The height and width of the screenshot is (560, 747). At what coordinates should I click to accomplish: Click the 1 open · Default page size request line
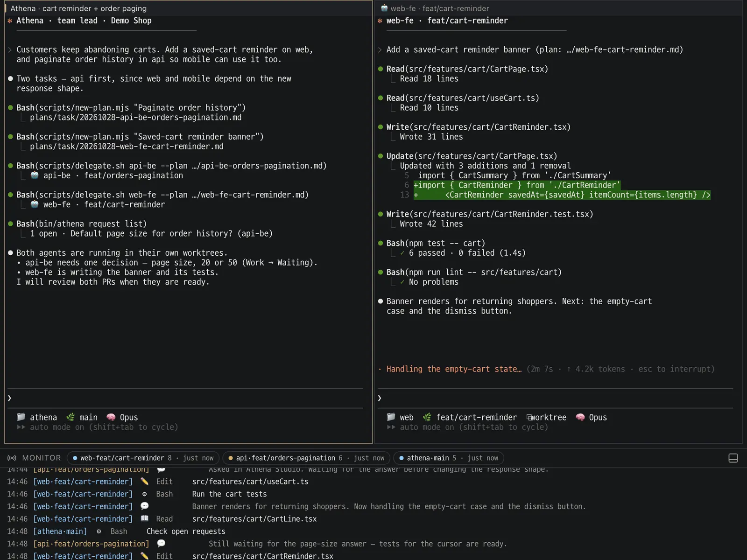[x=151, y=234]
